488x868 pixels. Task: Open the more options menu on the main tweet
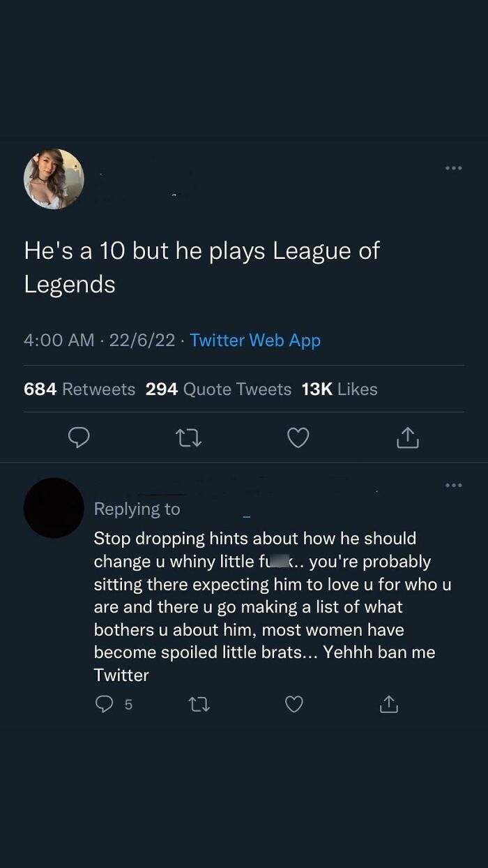tap(453, 167)
